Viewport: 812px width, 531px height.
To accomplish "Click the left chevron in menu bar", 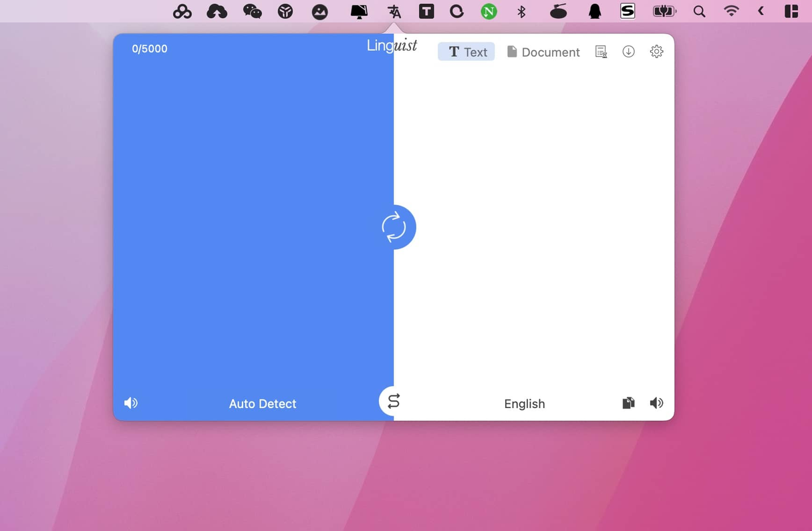I will [x=761, y=11].
